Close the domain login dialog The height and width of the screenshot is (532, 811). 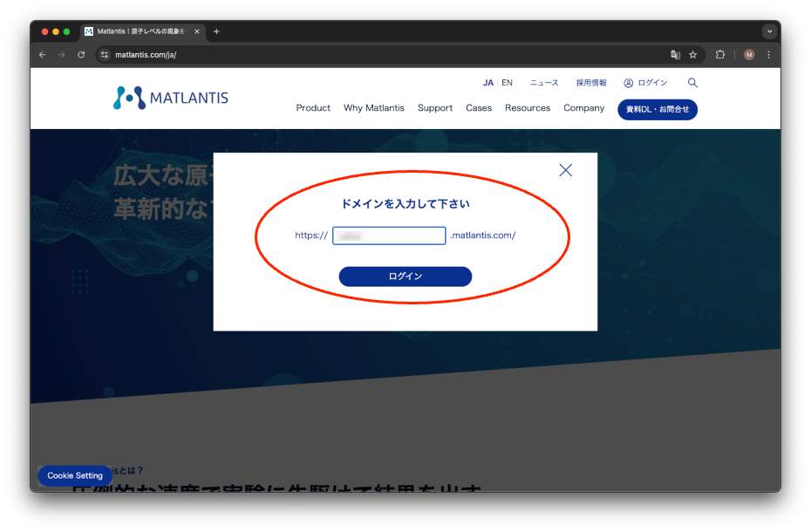(565, 170)
